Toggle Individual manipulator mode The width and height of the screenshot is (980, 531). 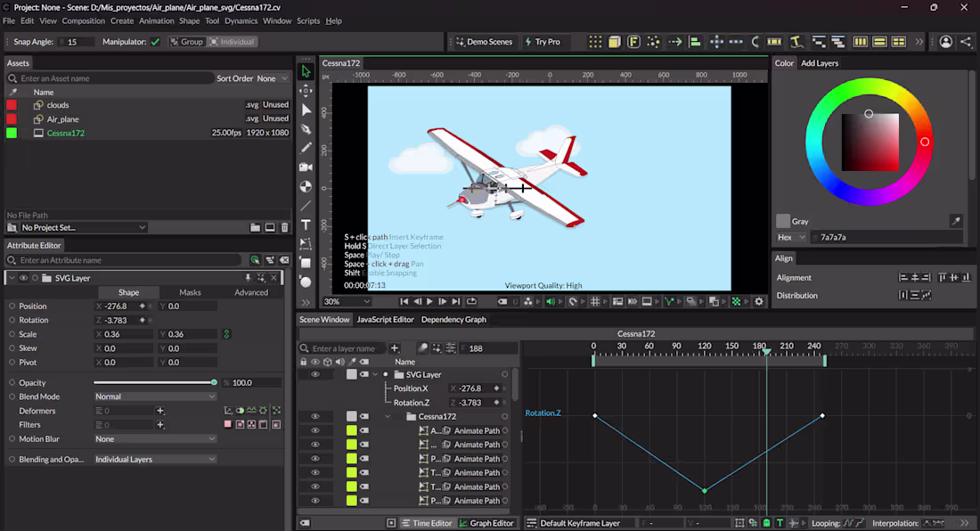(x=232, y=42)
